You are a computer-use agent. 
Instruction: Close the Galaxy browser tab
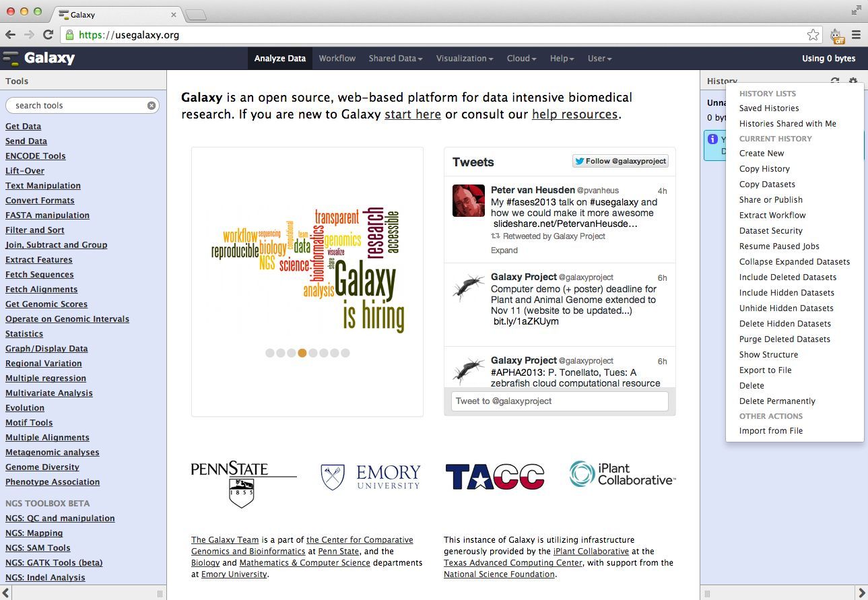pos(174,14)
